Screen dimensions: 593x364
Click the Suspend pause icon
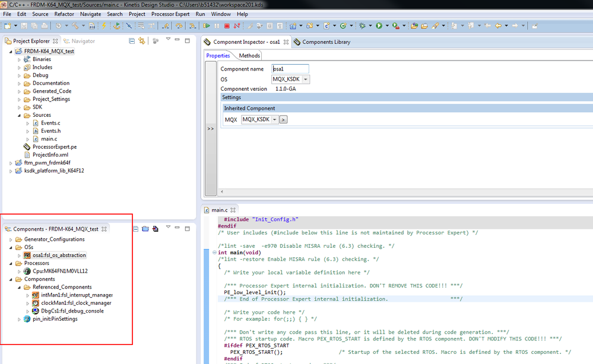point(217,25)
